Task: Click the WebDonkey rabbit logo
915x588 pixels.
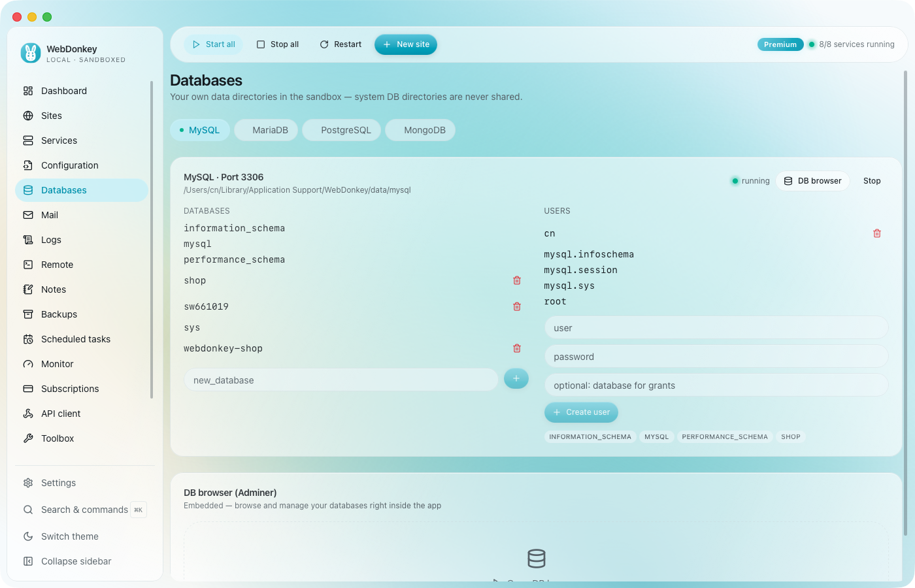Action: click(x=31, y=53)
